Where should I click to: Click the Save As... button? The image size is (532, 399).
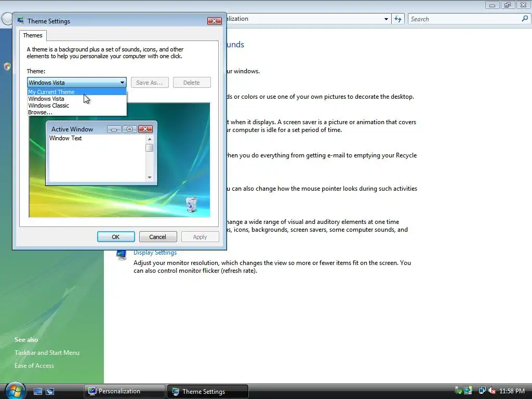(150, 83)
